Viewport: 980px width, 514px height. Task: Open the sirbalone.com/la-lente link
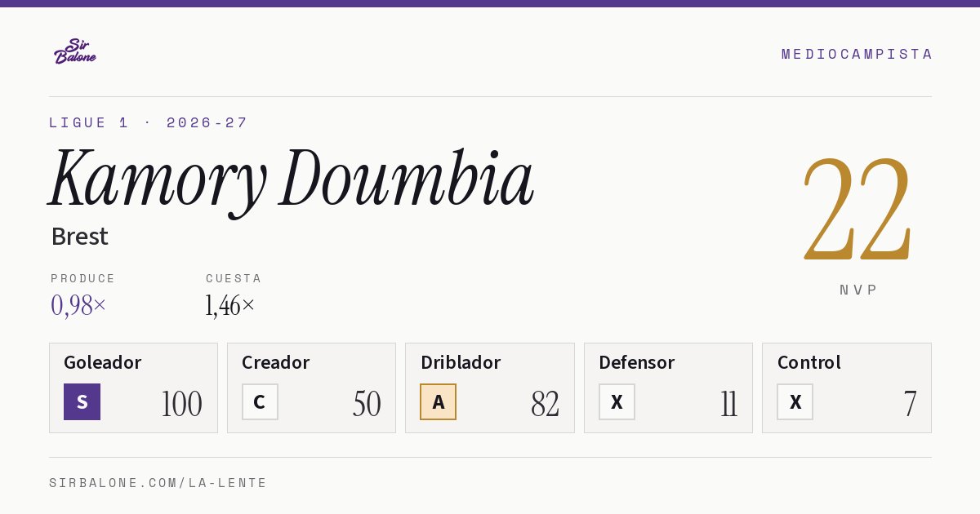coord(158,483)
